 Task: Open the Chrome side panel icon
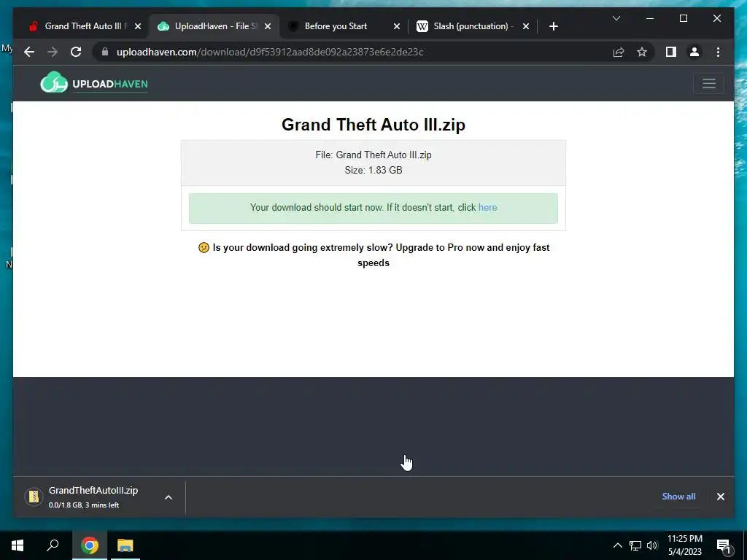pos(671,52)
